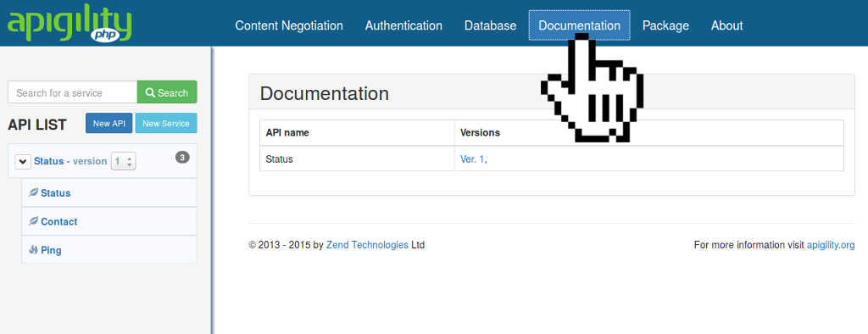Open the About page
The width and height of the screenshot is (868, 334).
[x=726, y=25]
